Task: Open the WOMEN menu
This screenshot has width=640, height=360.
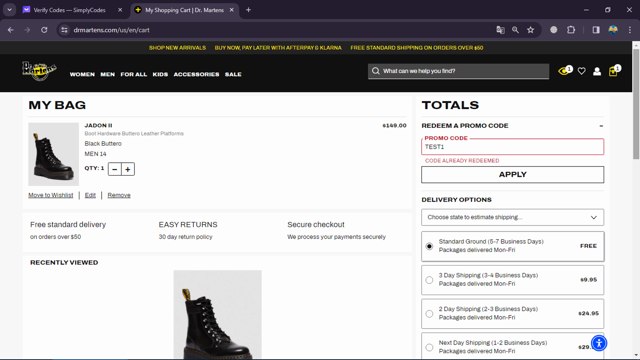Action: point(82,74)
